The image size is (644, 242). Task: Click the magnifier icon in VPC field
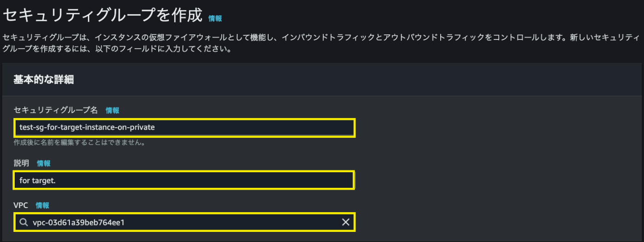click(x=23, y=223)
